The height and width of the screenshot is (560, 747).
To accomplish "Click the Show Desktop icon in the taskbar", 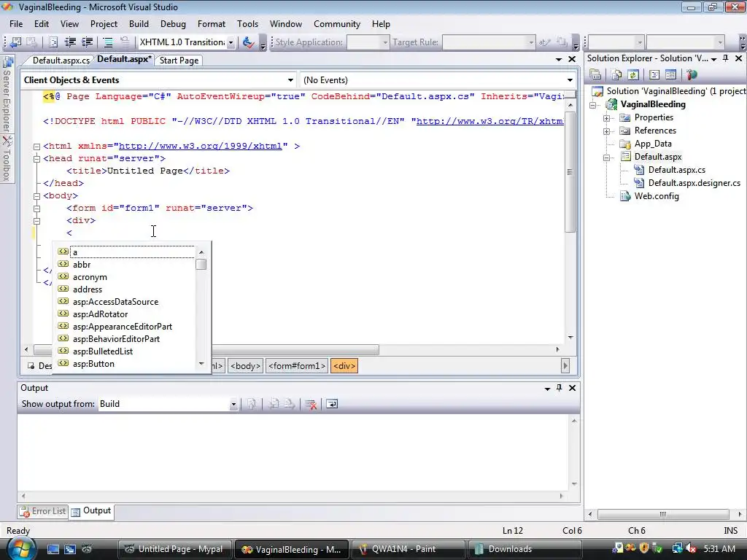I will [x=53, y=549].
